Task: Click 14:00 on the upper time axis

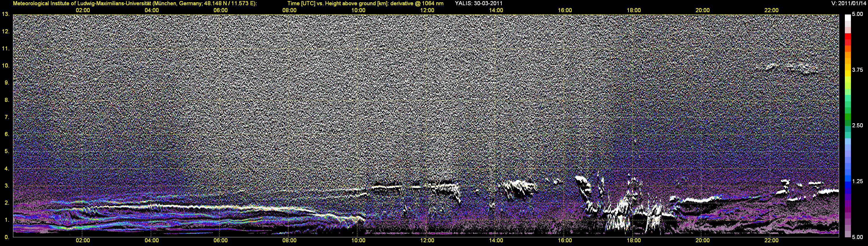Action: tap(496, 10)
